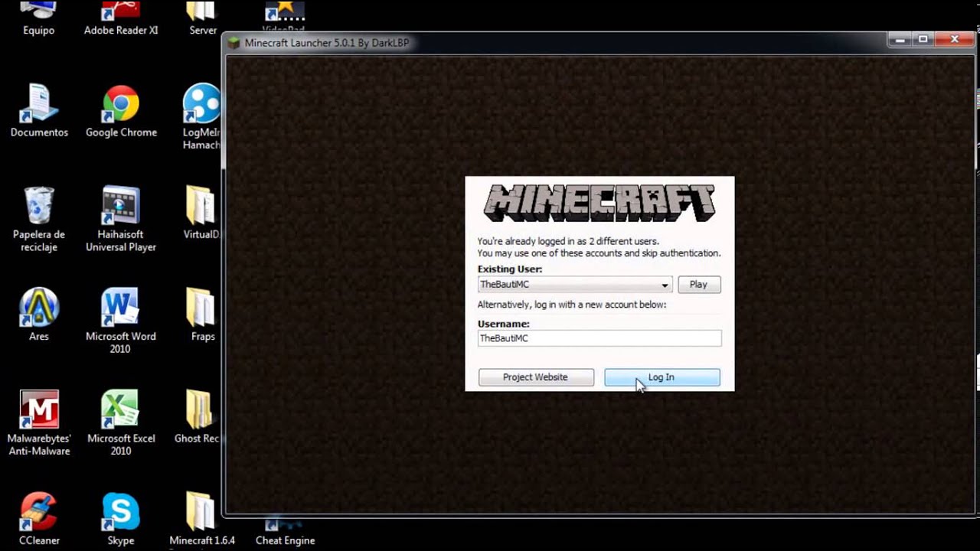The width and height of the screenshot is (980, 551).
Task: Launch Google Chrome from desktop
Action: [x=121, y=112]
